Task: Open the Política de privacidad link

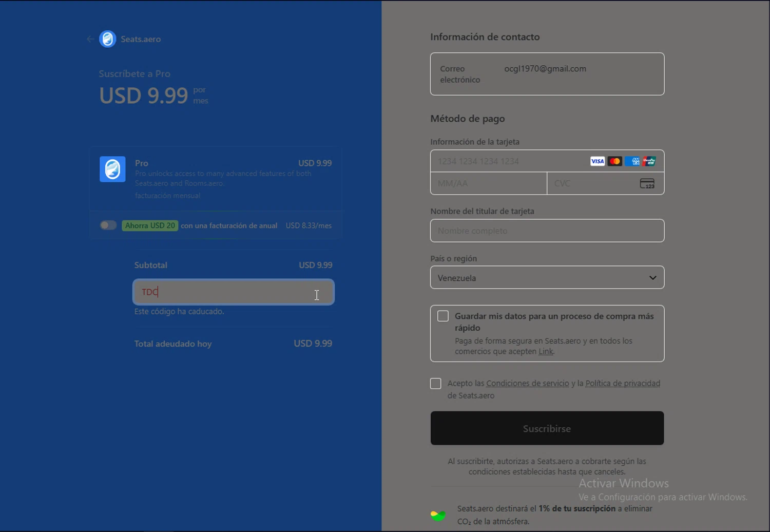Action: tap(623, 383)
